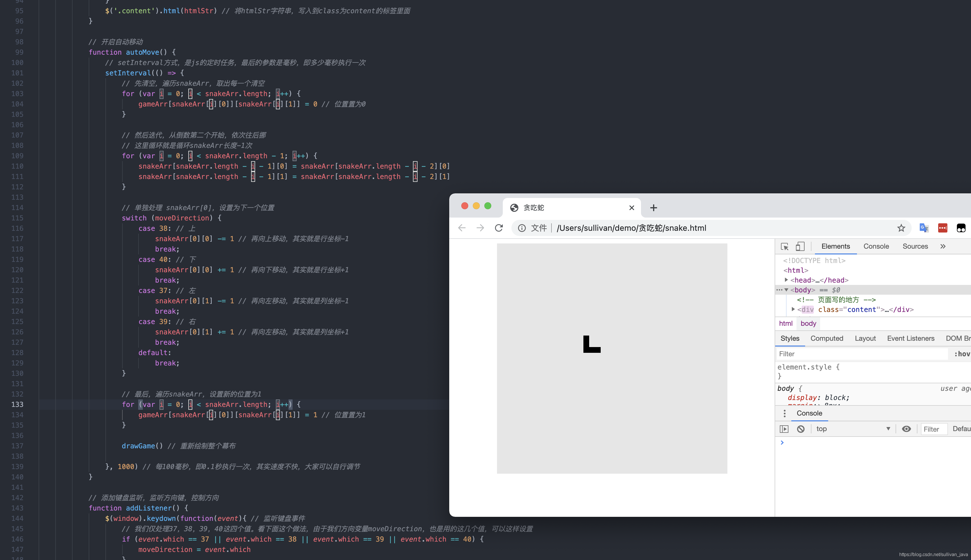Click the black snake shape on board
The width and height of the screenshot is (971, 560).
592,344
